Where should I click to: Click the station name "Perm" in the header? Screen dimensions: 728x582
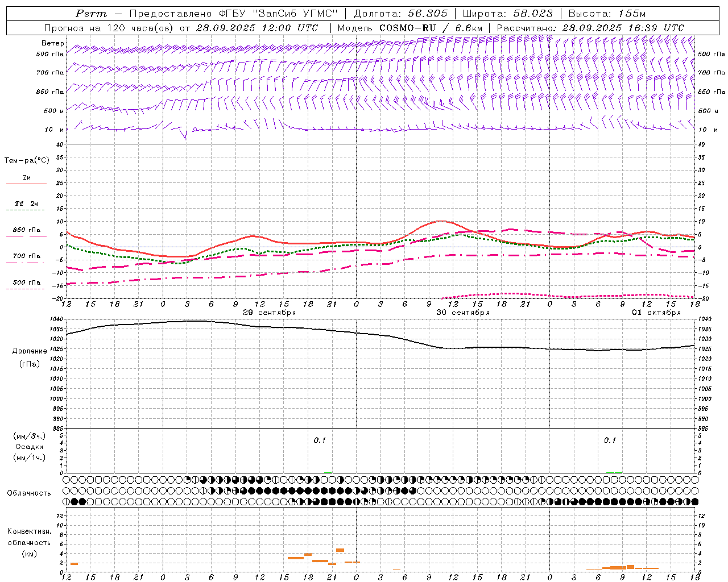point(91,14)
